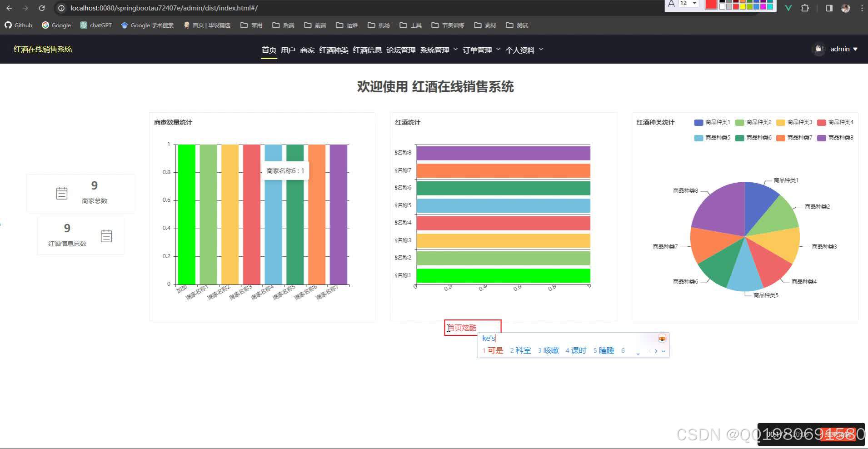Expand the IME candidate list chevron
This screenshot has width=868, height=449.
click(663, 351)
